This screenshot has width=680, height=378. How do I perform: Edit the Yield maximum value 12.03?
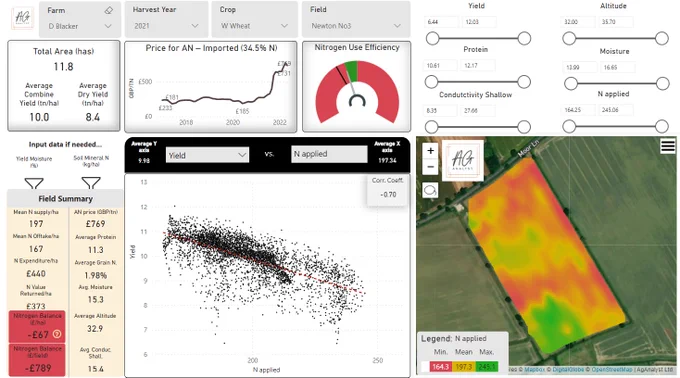479,22
